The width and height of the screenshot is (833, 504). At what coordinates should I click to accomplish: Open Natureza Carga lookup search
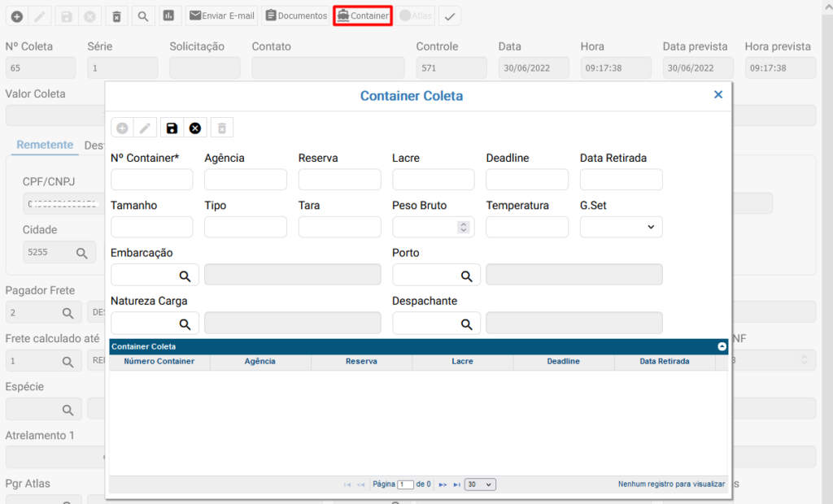[x=185, y=324]
